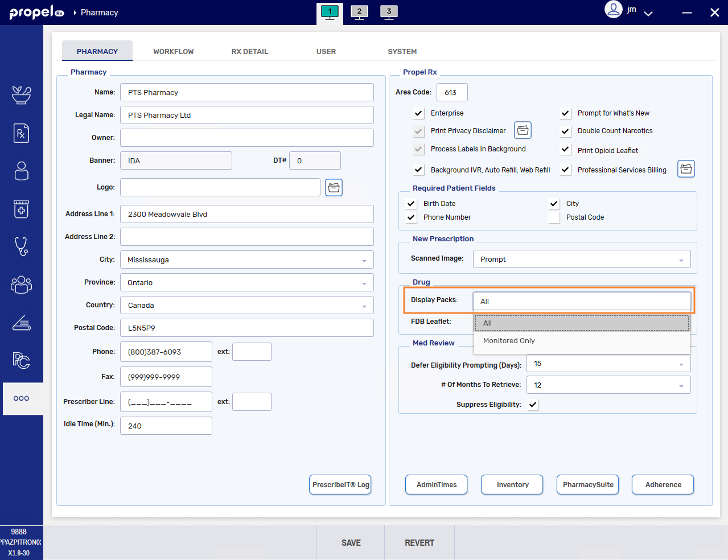Image resolution: width=728 pixels, height=560 pixels.
Task: Click the PrescribeIT® Log button
Action: pyautogui.click(x=340, y=485)
